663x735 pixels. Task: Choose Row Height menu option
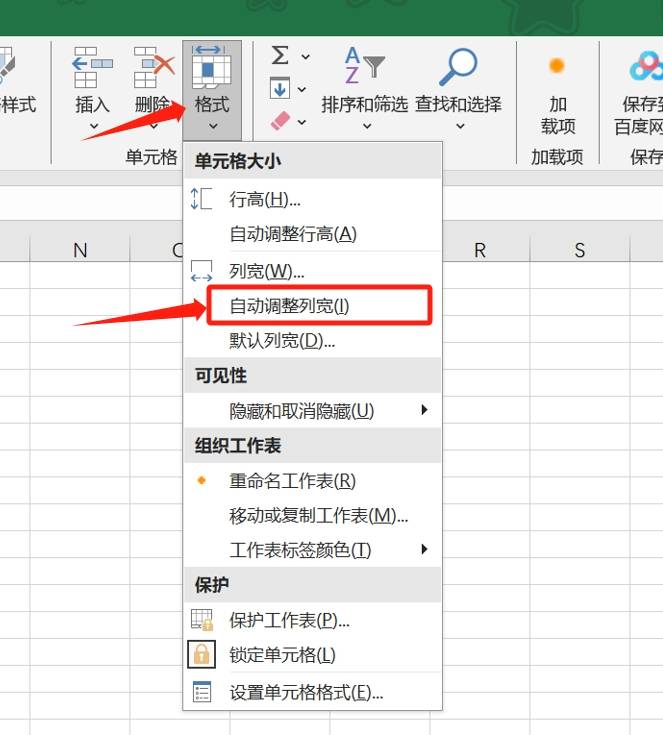[x=265, y=200]
